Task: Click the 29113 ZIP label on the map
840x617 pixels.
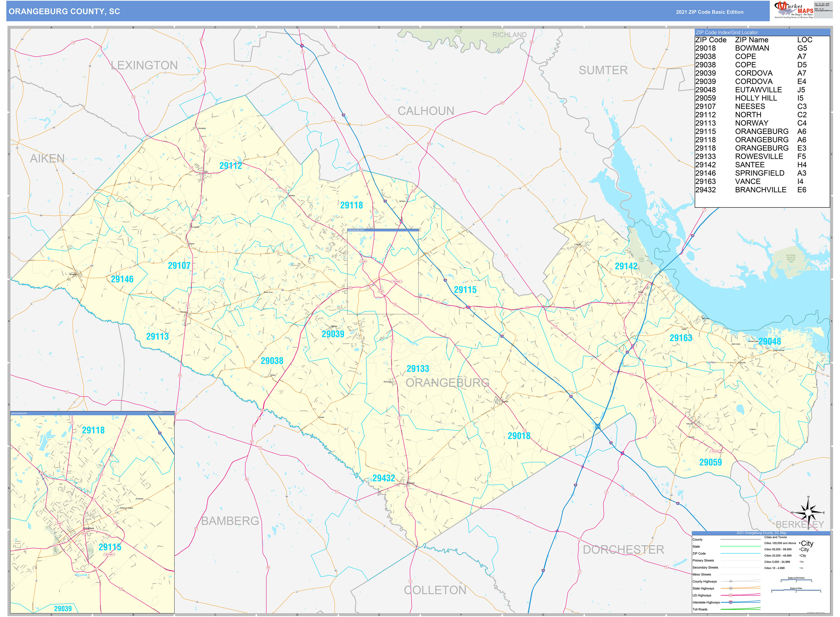Action: [157, 337]
